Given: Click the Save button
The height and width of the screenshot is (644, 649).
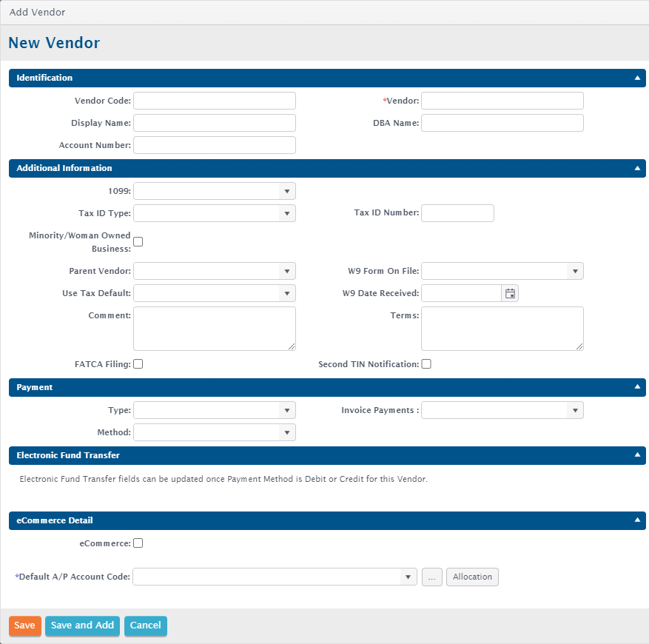Looking at the screenshot, I should click(x=25, y=625).
